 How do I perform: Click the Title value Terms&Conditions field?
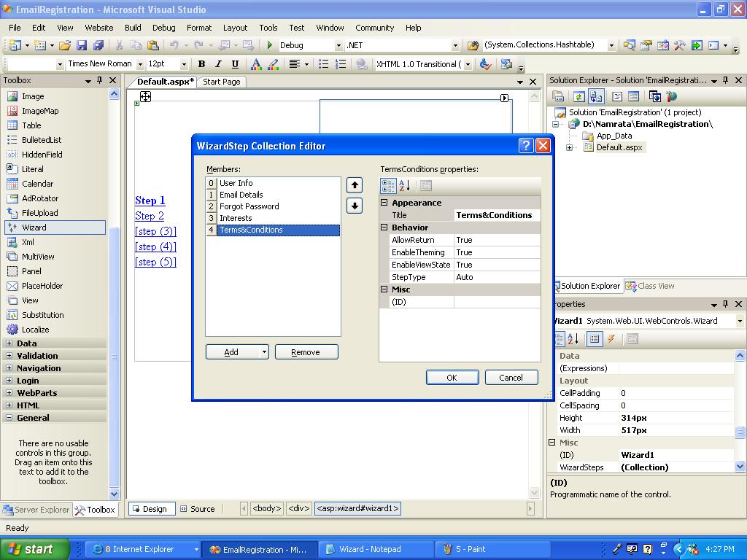pyautogui.click(x=497, y=215)
